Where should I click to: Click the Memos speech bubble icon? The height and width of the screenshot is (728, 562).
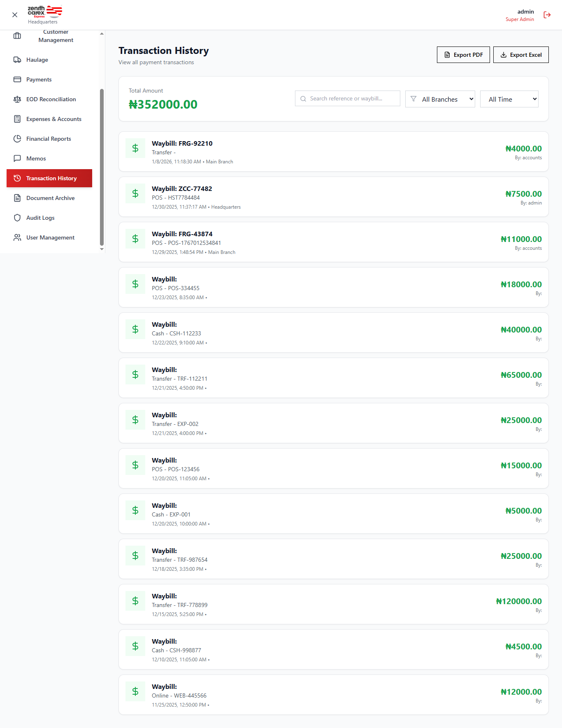click(x=17, y=158)
